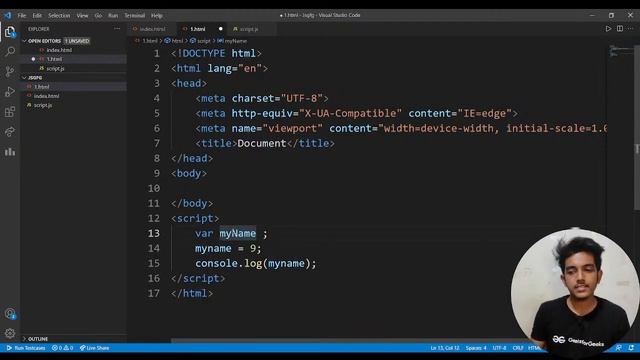Open the Extensions view
The height and width of the screenshot is (360, 640).
click(10, 111)
